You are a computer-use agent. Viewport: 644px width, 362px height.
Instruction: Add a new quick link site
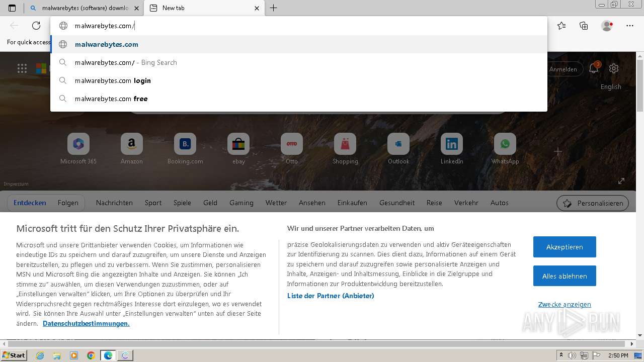click(x=558, y=151)
